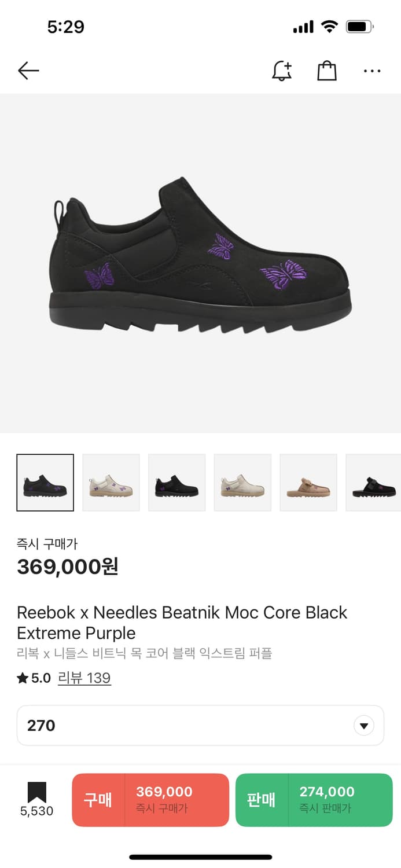Select the third black shoe thumbnail
Image resolution: width=401 pixels, height=868 pixels.
pyautogui.click(x=177, y=483)
